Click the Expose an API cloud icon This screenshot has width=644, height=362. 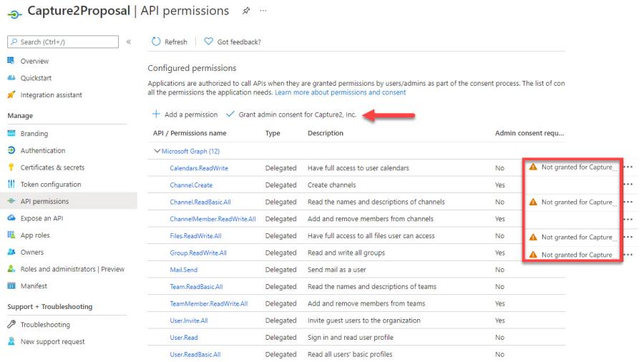pyautogui.click(x=11, y=218)
